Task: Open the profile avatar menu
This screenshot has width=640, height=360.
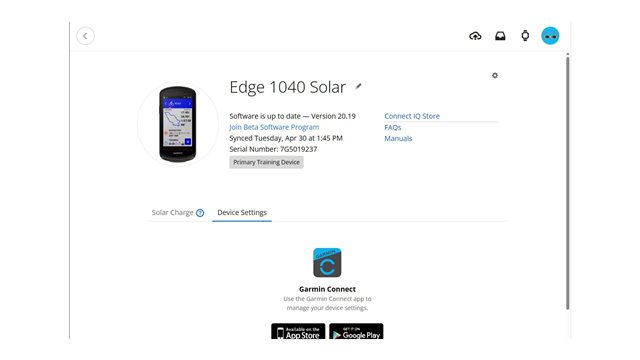Action: [550, 36]
